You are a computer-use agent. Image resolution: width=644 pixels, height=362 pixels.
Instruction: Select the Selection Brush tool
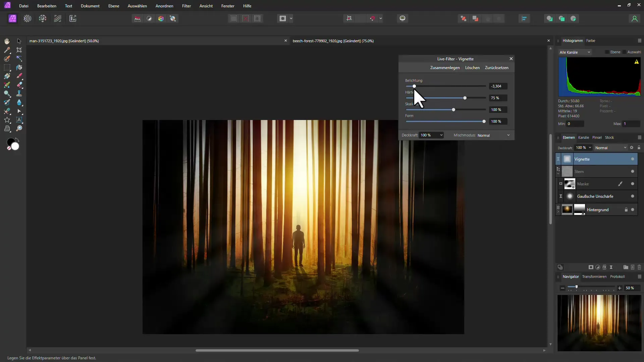[7, 59]
